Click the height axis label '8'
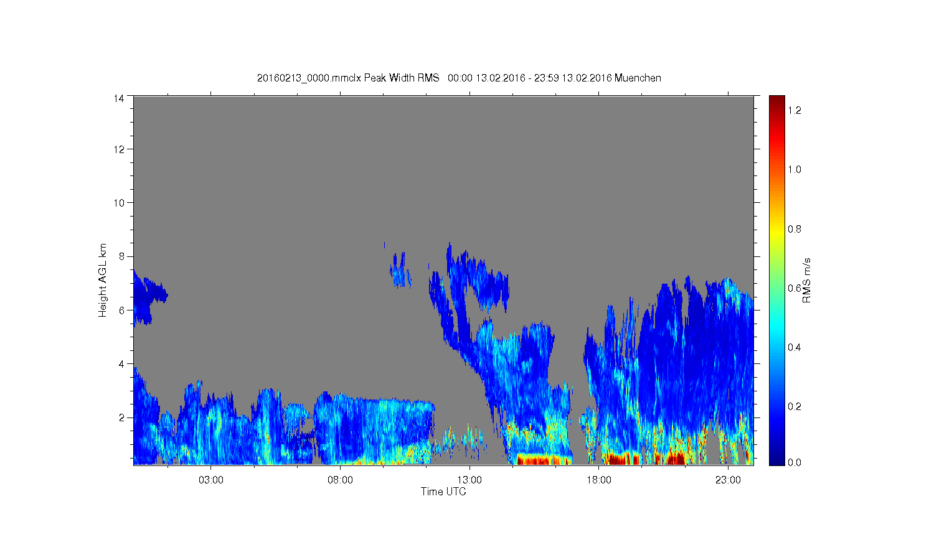The width and height of the screenshot is (934, 560). coord(122,256)
